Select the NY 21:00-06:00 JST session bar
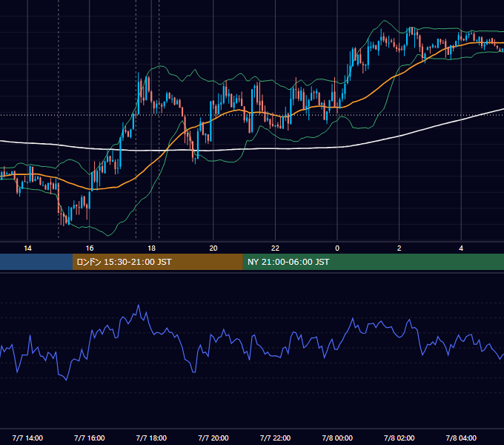504x445 pixels. pyautogui.click(x=373, y=262)
